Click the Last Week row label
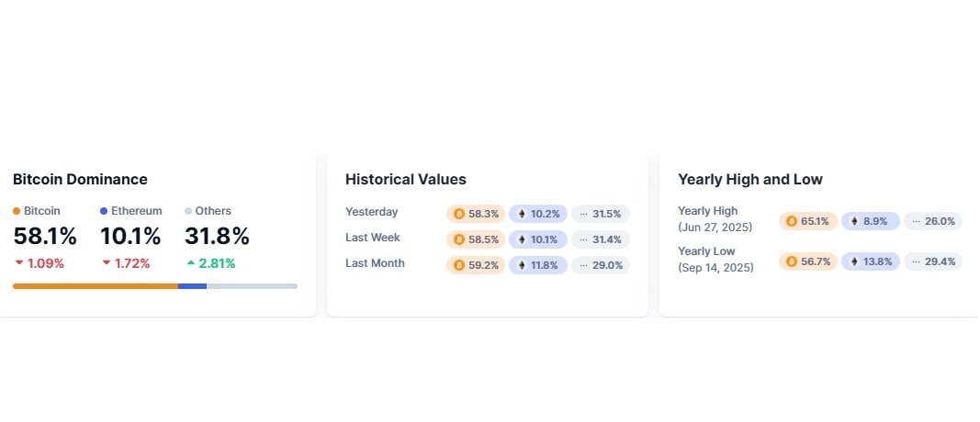 click(x=373, y=238)
